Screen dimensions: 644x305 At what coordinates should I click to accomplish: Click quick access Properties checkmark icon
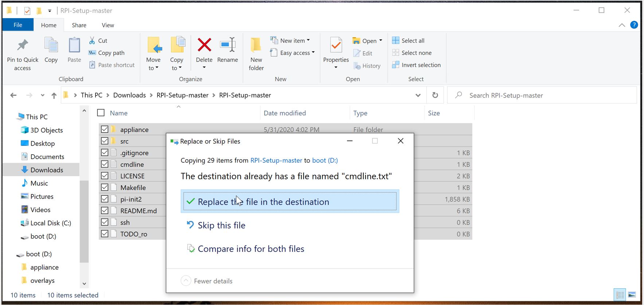[27, 11]
